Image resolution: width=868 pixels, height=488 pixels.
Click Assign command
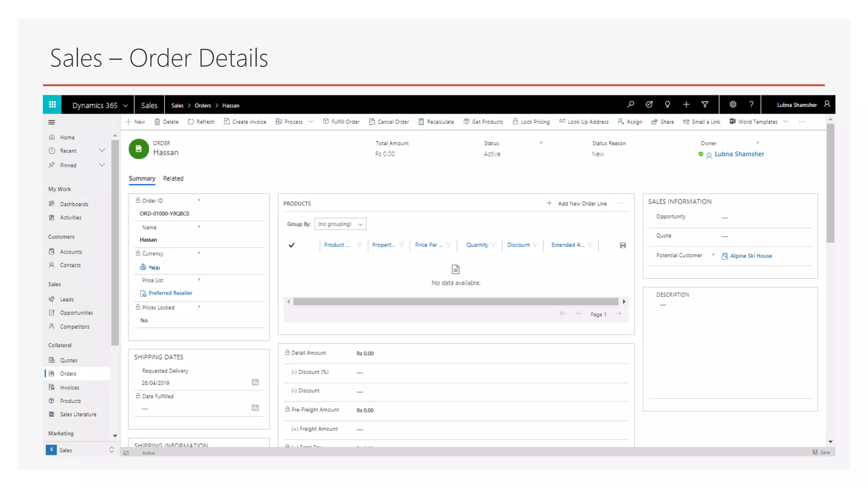(x=630, y=122)
